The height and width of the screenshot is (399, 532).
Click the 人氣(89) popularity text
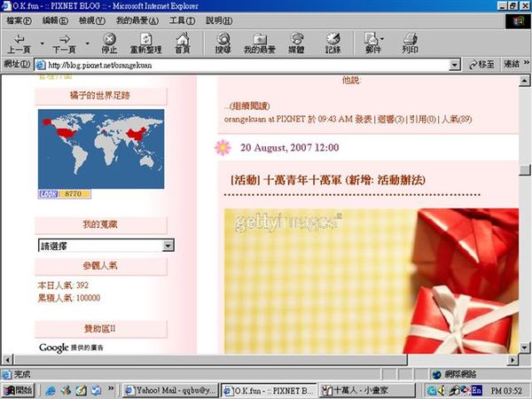457,119
